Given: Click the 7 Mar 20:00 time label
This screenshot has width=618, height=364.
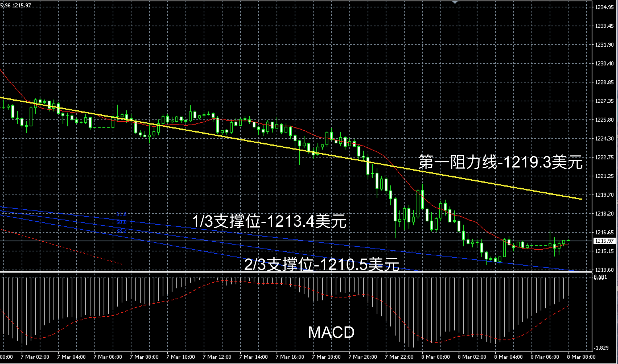Looking at the screenshot, I should click(363, 357).
